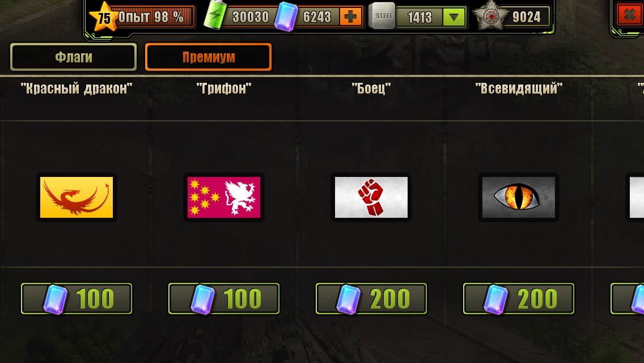The height and width of the screenshot is (363, 644).
Task: Select the Красный дракон flag thumbnail
Action: (x=77, y=197)
